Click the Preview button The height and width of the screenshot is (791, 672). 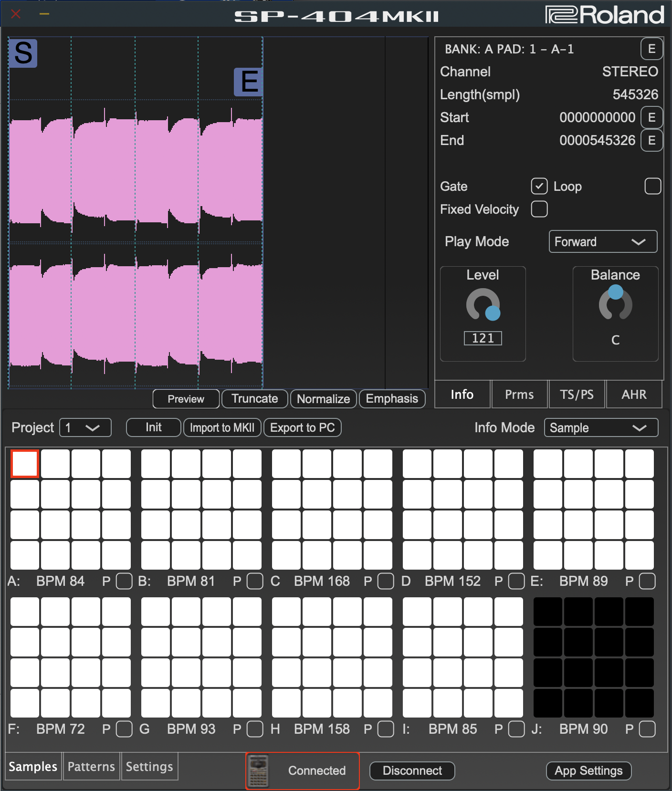coord(186,399)
